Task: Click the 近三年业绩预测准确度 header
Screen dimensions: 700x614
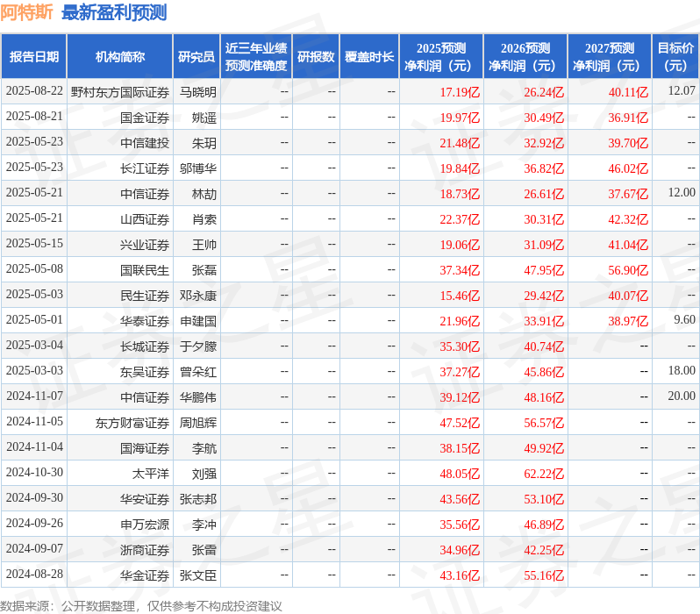Action: coord(256,57)
